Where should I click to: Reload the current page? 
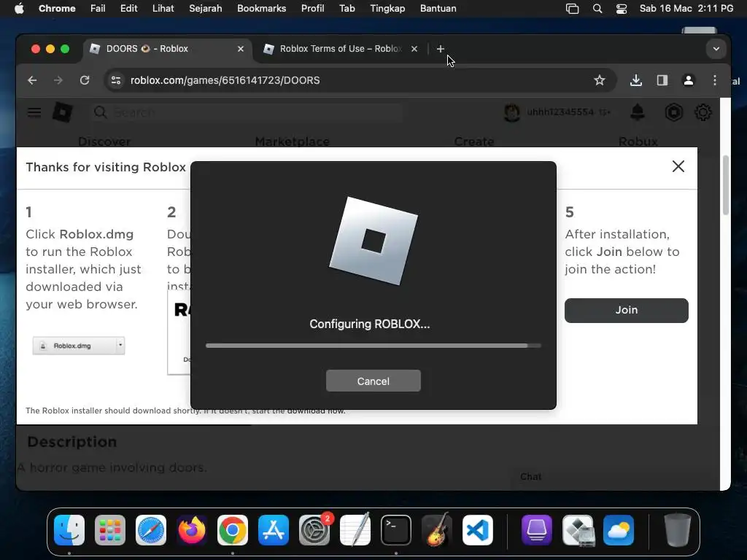[85, 80]
